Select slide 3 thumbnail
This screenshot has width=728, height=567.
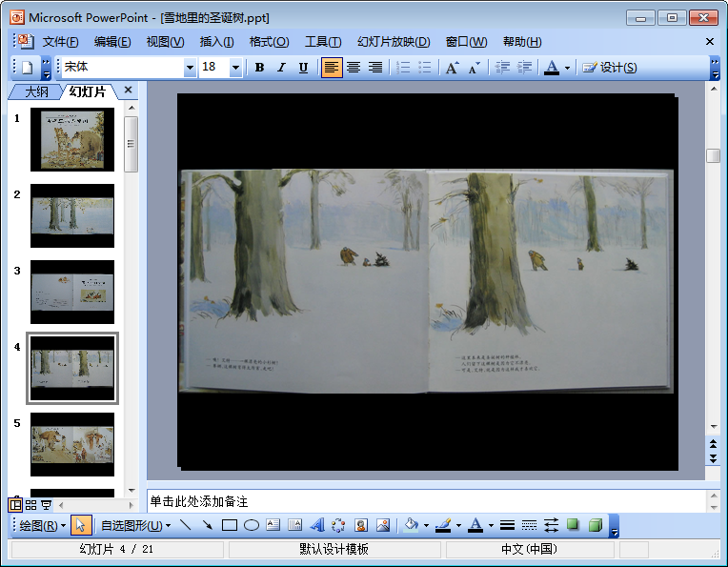coord(72,293)
